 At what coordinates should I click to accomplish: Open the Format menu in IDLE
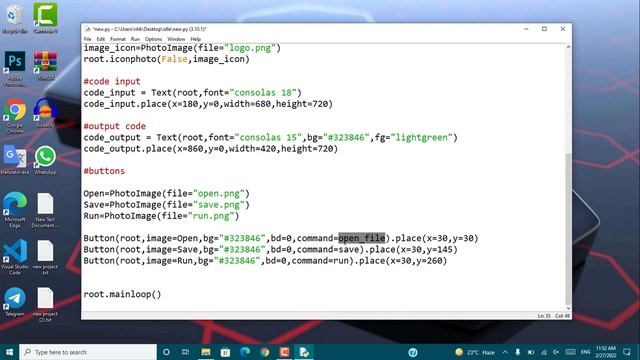point(118,39)
